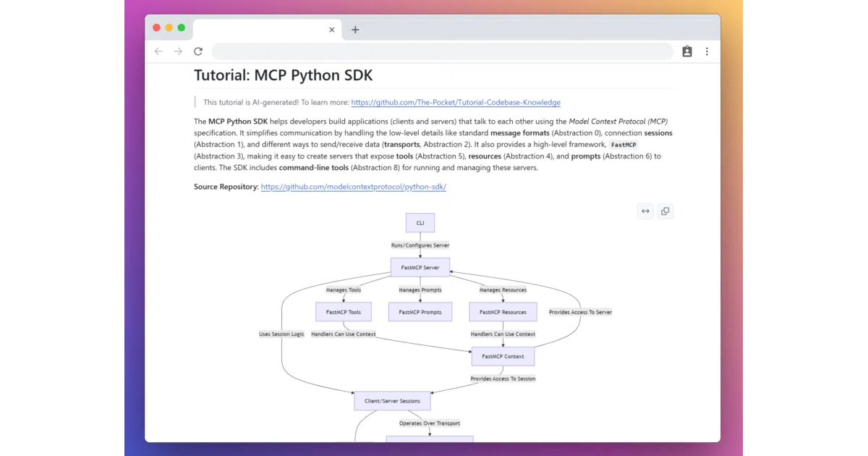
Task: Click the 'Runs/Configures Server' edge label
Action: click(x=420, y=245)
